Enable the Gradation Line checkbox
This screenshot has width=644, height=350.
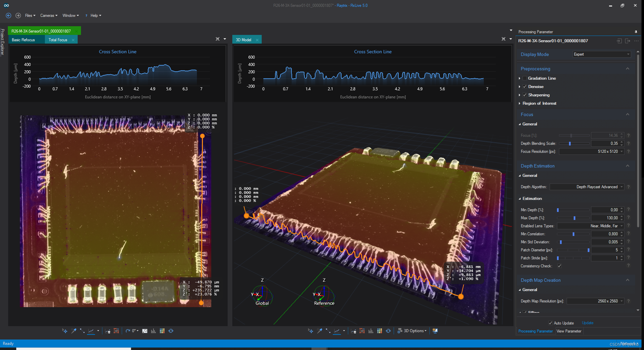525,78
